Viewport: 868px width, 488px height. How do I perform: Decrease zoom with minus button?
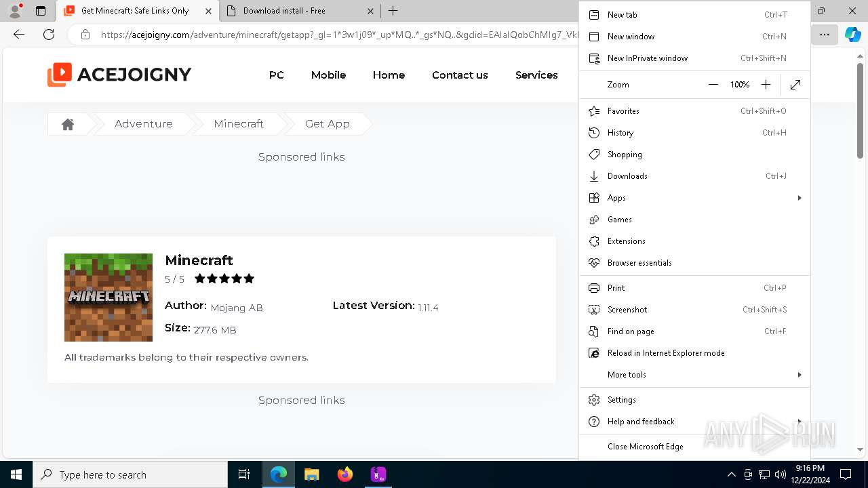point(713,85)
